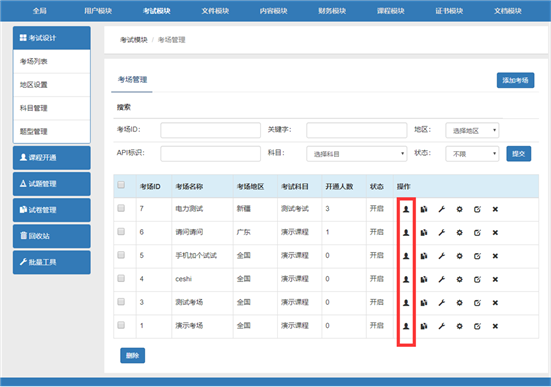Check the checkbox for 测试考场 row

[x=121, y=302]
